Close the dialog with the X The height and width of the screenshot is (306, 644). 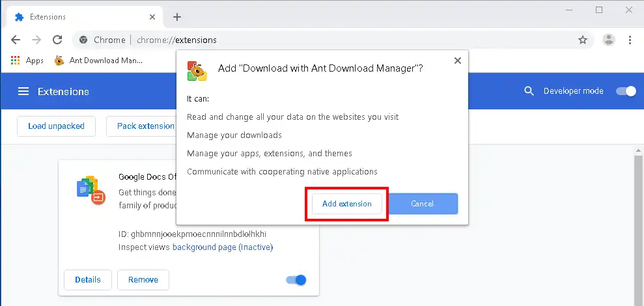point(458,61)
